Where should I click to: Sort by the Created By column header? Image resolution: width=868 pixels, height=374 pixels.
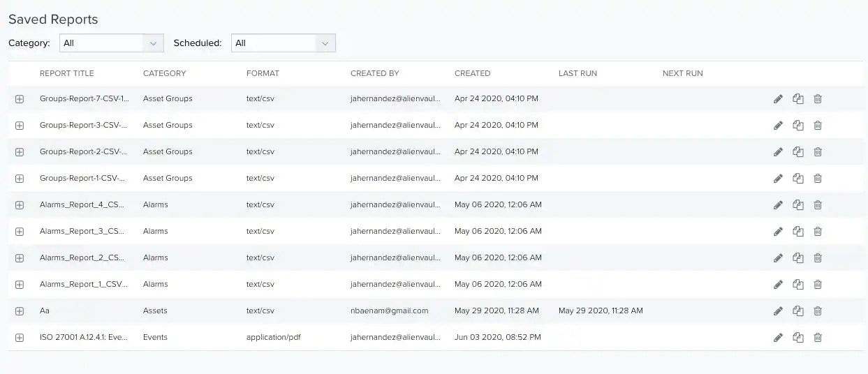coord(374,73)
